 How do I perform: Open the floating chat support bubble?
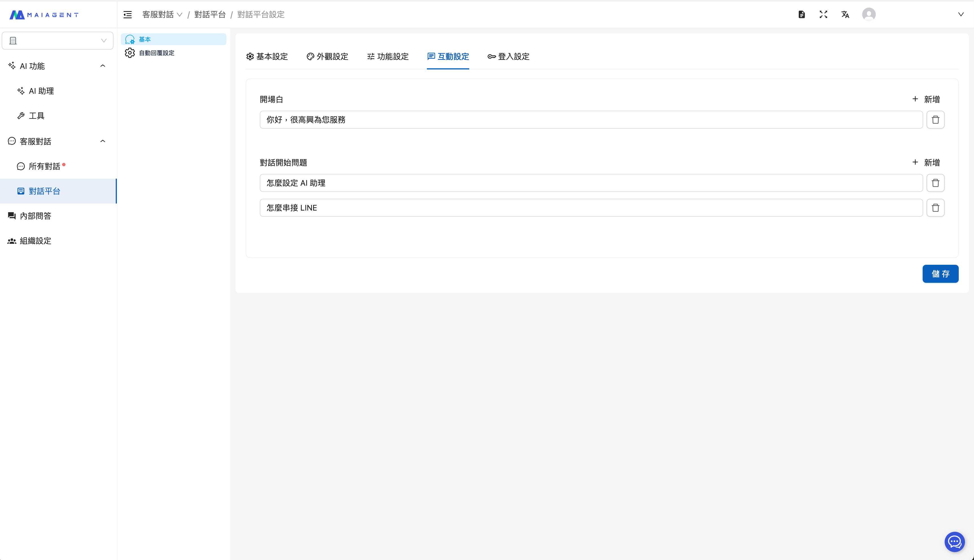click(x=955, y=542)
